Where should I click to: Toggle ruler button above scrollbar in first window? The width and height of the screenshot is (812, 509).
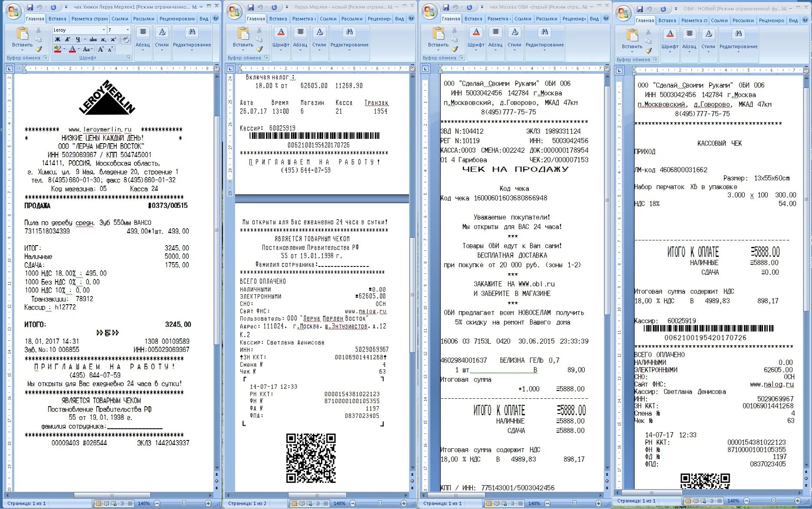[217, 68]
